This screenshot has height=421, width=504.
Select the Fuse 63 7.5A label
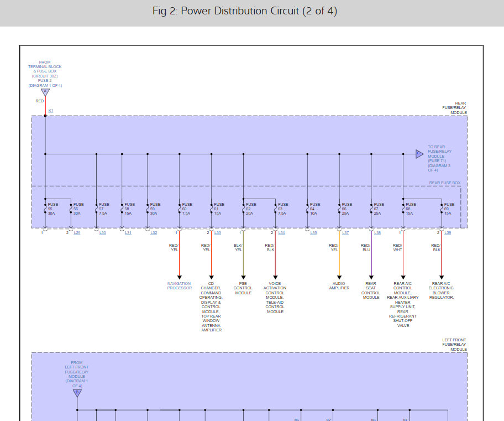pos(283,209)
